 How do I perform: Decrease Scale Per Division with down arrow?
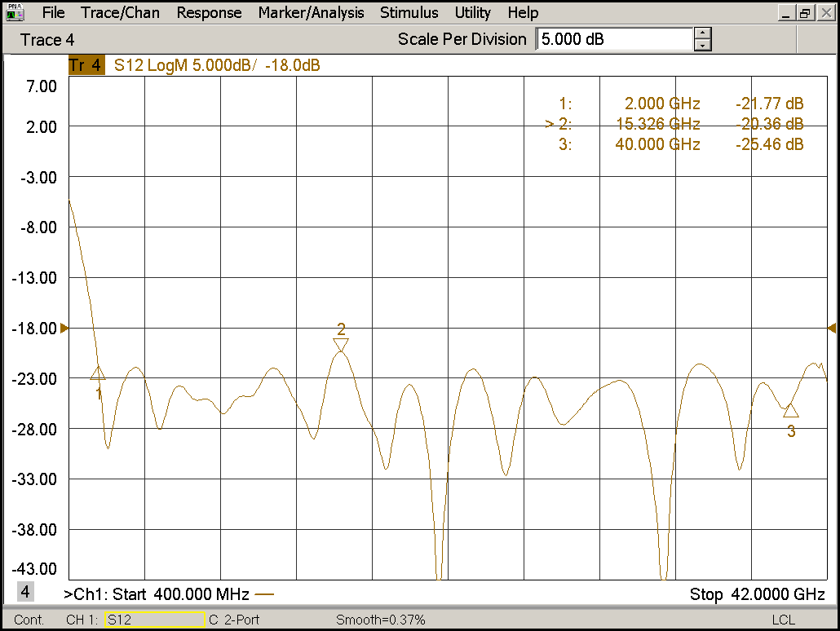click(x=703, y=45)
